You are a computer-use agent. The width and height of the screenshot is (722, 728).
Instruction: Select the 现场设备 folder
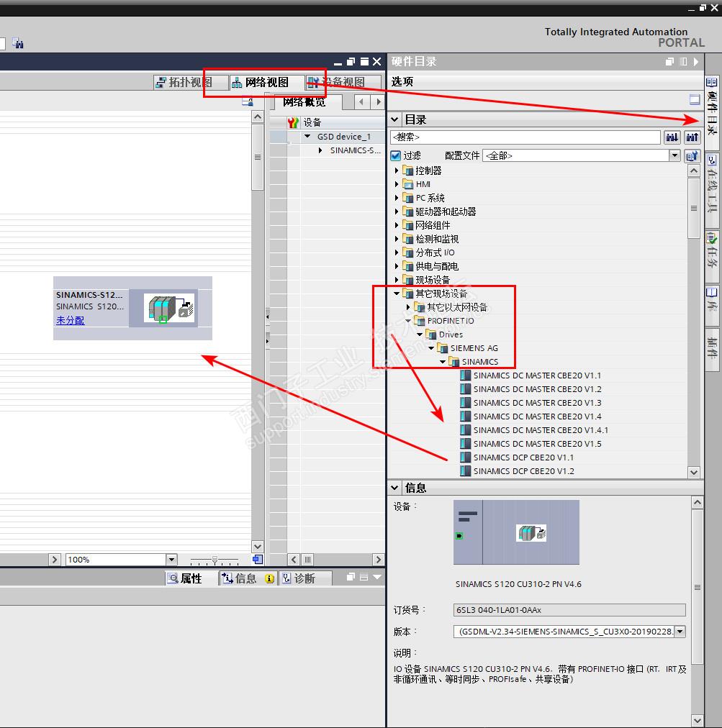tap(433, 280)
